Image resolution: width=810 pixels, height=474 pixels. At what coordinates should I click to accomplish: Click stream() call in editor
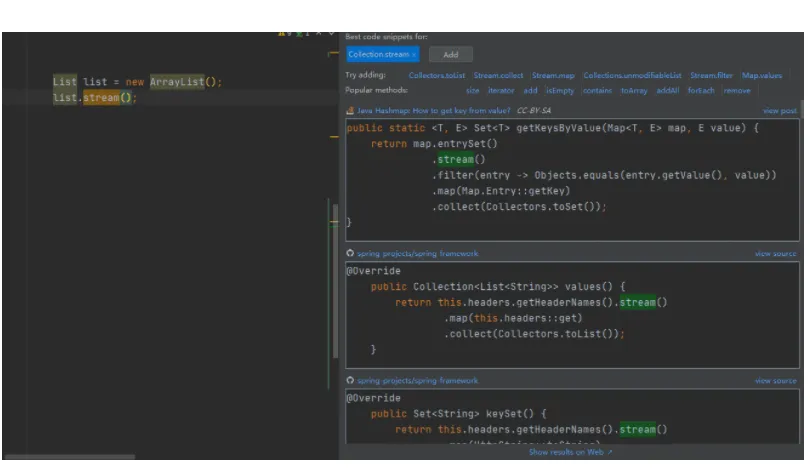(107, 98)
